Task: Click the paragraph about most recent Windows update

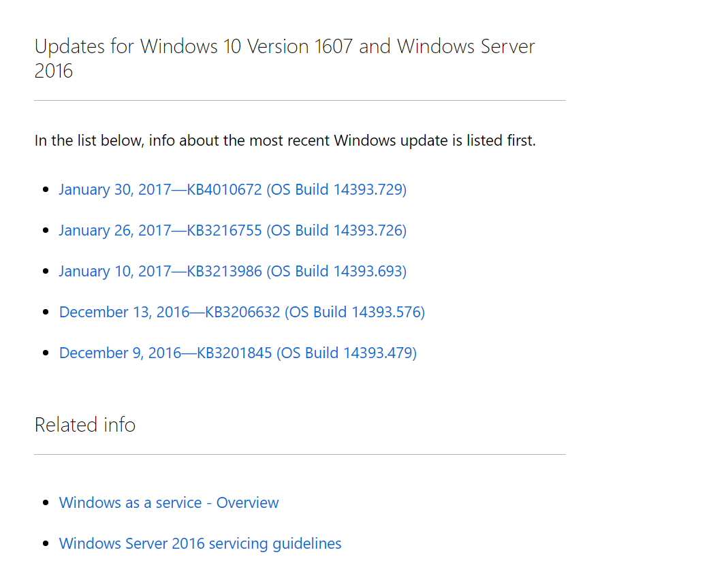Action: pos(285,140)
